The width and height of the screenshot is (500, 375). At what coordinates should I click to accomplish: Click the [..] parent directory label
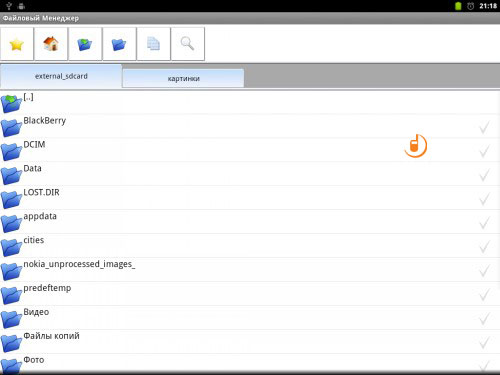pyautogui.click(x=28, y=97)
